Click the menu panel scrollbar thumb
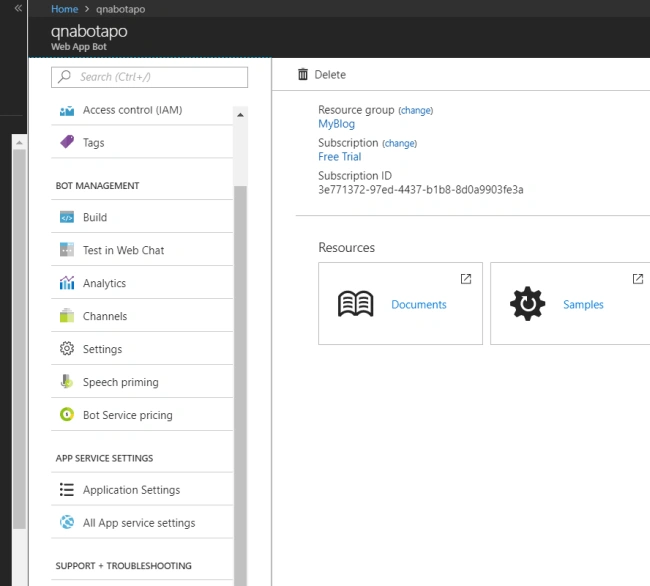The image size is (650, 586). pyautogui.click(x=240, y=385)
